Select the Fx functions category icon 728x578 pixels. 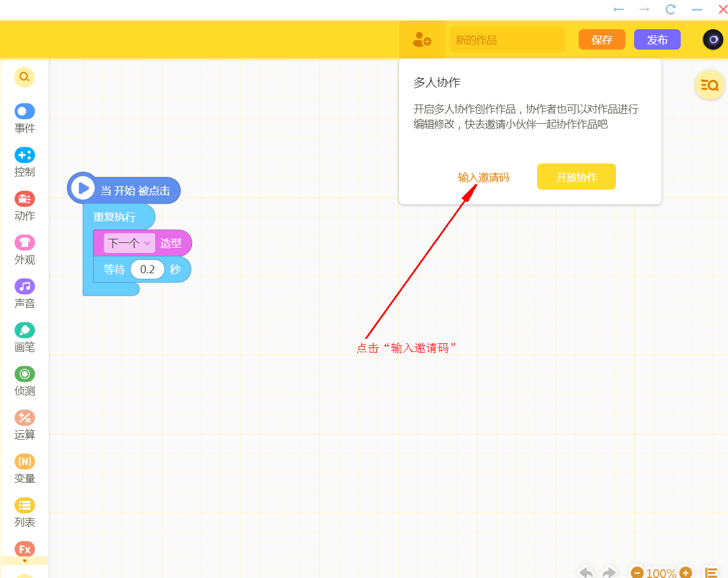pyautogui.click(x=24, y=549)
